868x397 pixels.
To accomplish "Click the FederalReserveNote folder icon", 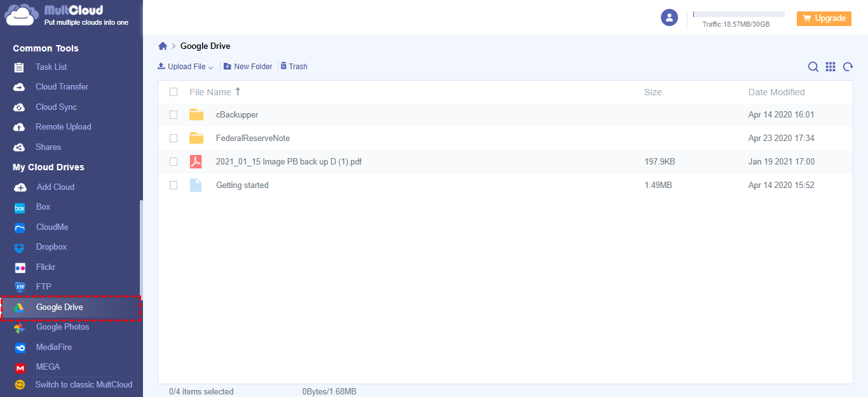I will click(x=196, y=138).
